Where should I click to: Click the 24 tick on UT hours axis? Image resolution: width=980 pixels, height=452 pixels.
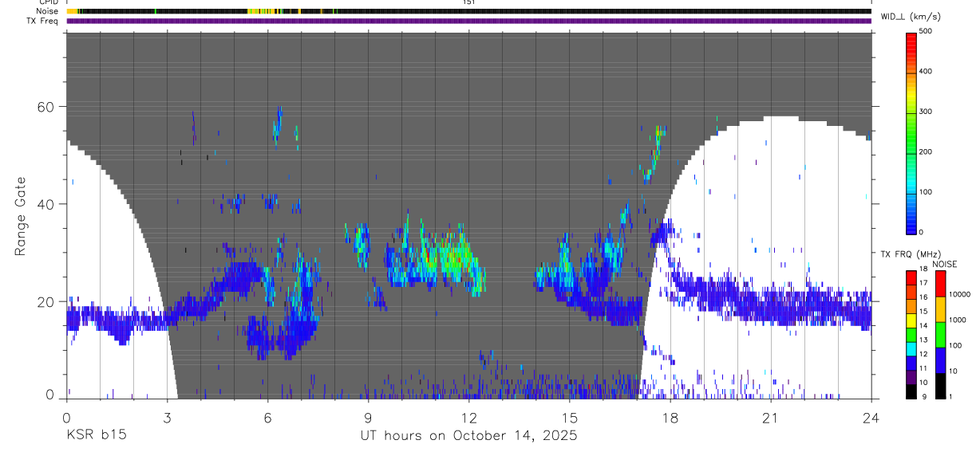[871, 418]
